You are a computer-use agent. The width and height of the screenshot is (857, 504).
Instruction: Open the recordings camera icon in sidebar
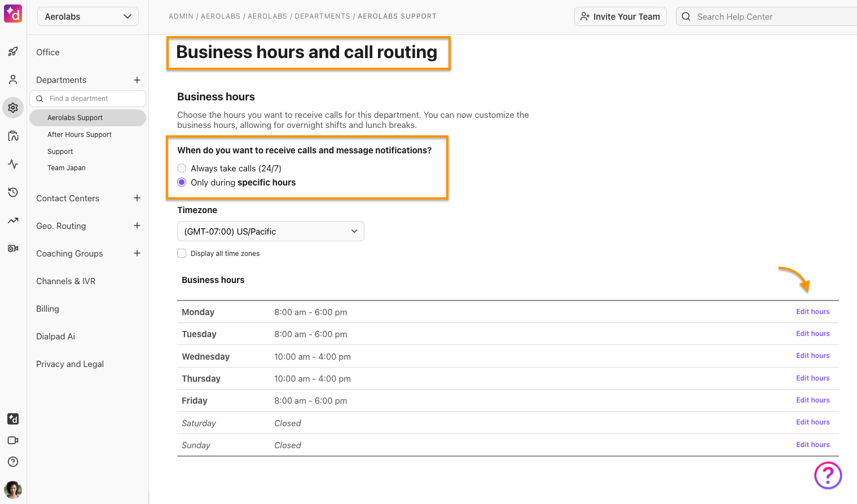13,248
